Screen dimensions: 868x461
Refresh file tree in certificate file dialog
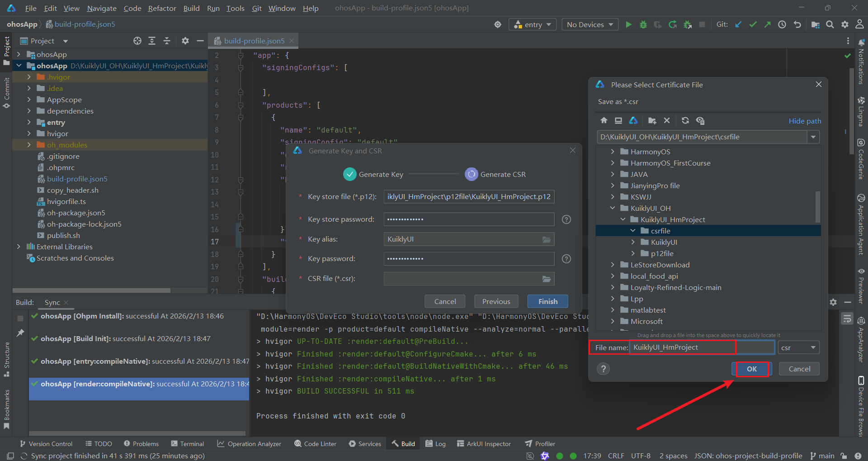[685, 120]
